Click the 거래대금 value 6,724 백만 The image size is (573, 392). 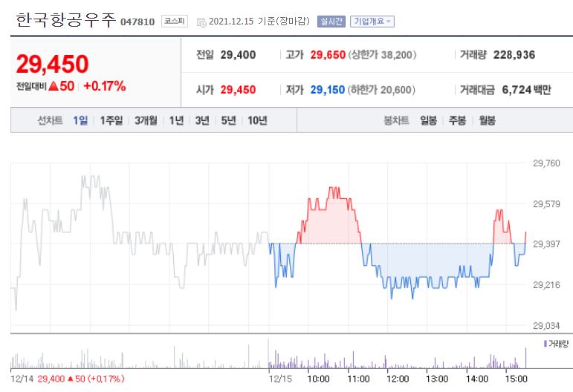[527, 90]
